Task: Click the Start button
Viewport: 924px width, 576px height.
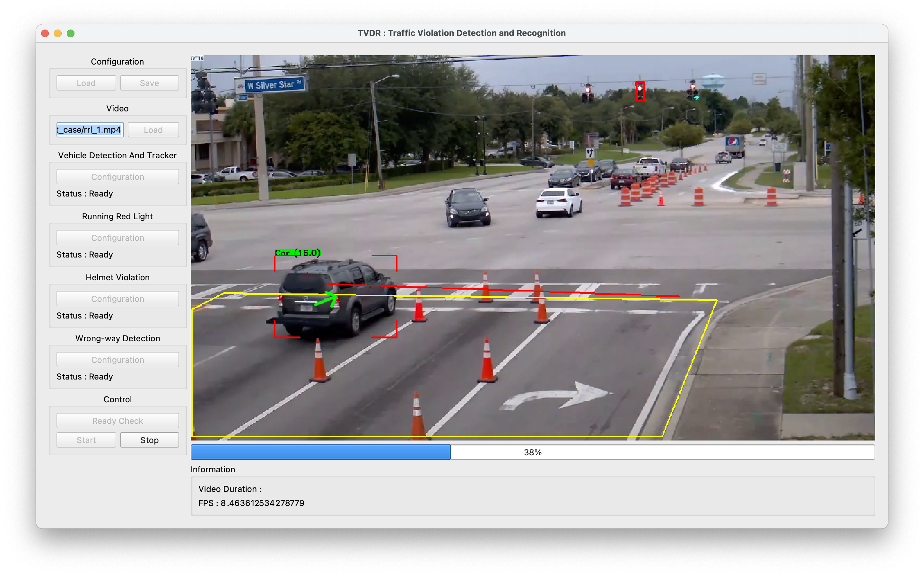Action: 86,440
